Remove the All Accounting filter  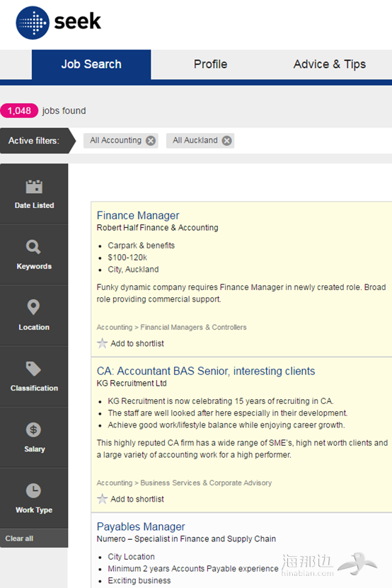click(x=151, y=141)
